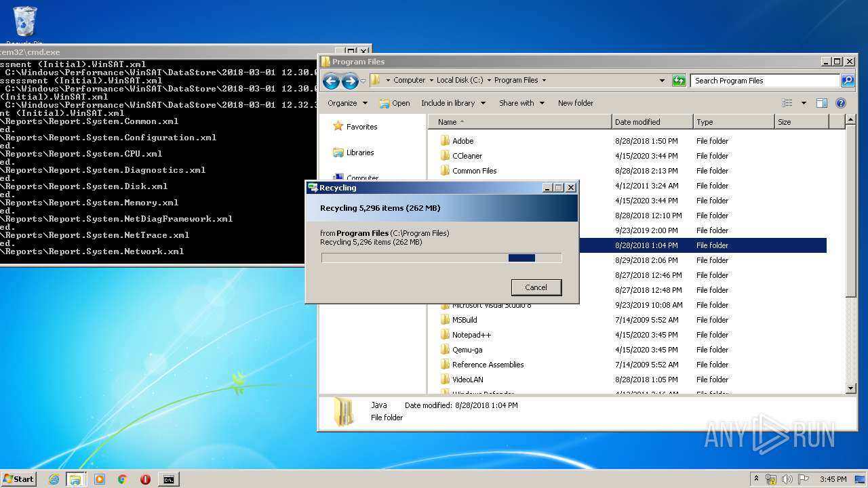Expand the Local Disk (C:) breadcrumb arrow
The width and height of the screenshot is (868, 488).
[x=489, y=80]
